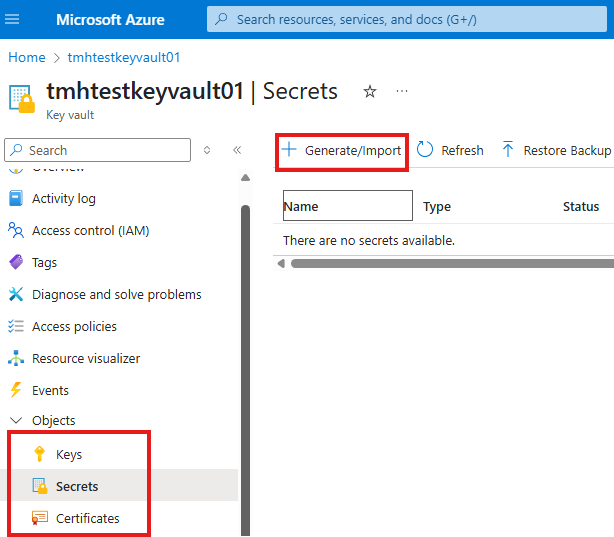
Task: Click the 'Key vault' subtitle text
Action: 70,115
